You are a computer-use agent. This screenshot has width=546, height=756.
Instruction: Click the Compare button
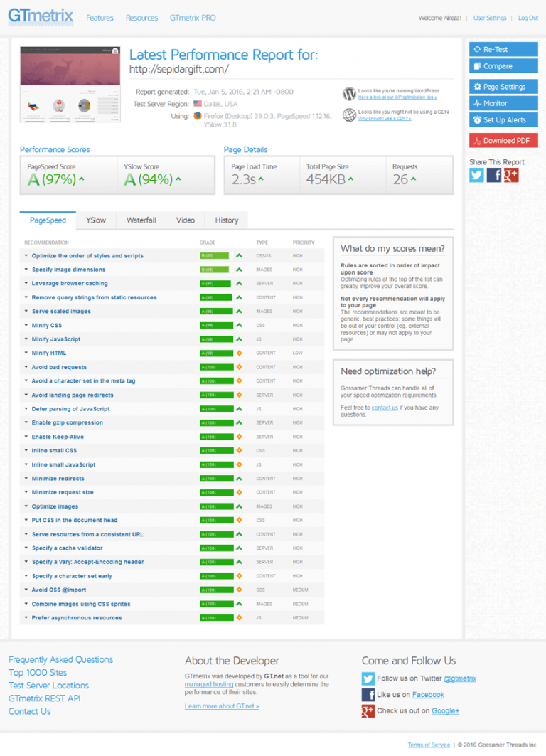[503, 66]
